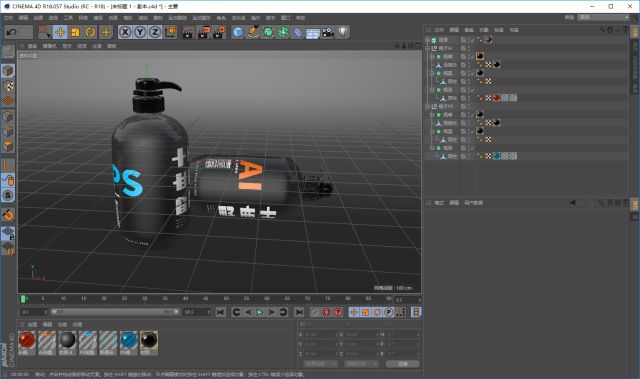Collapse the topmost object in the Object Manager
Viewport: 640px width, 379px height.
tap(427, 40)
